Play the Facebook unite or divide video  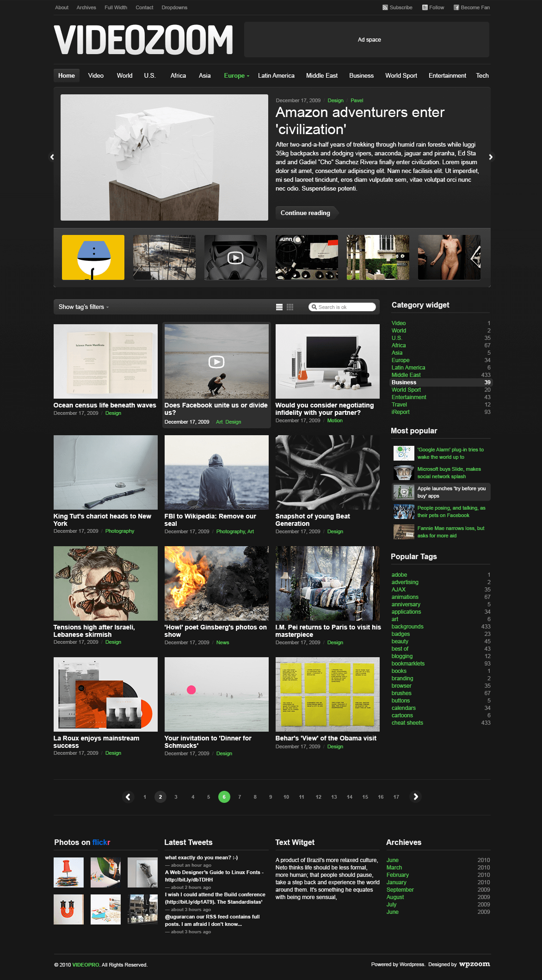pyautogui.click(x=216, y=362)
